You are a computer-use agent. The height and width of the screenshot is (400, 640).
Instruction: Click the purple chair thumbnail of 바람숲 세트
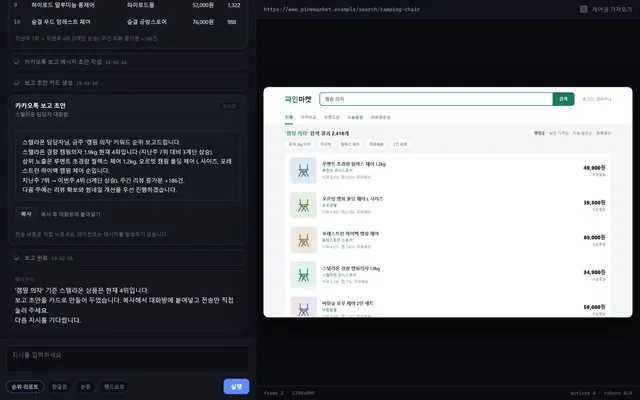pos(303,307)
